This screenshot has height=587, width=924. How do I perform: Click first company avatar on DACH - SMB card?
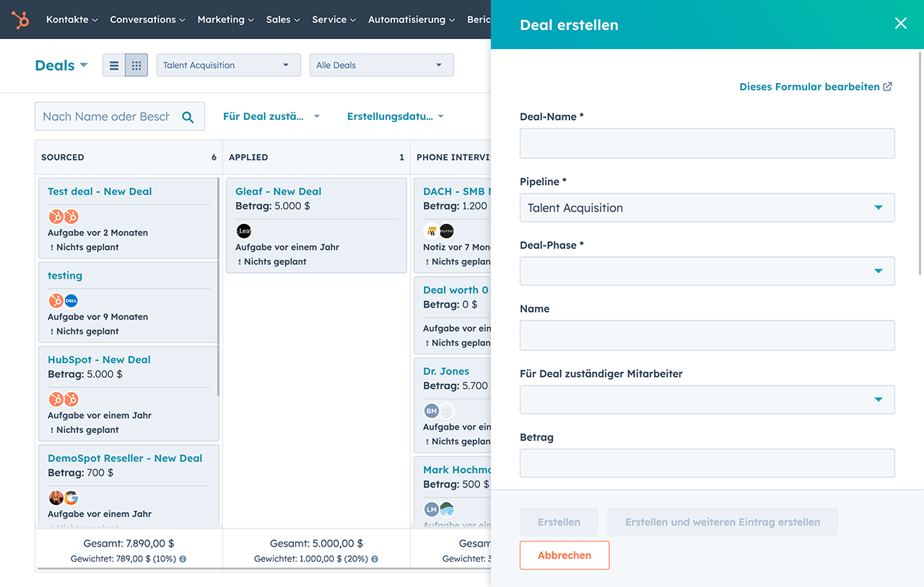(431, 231)
